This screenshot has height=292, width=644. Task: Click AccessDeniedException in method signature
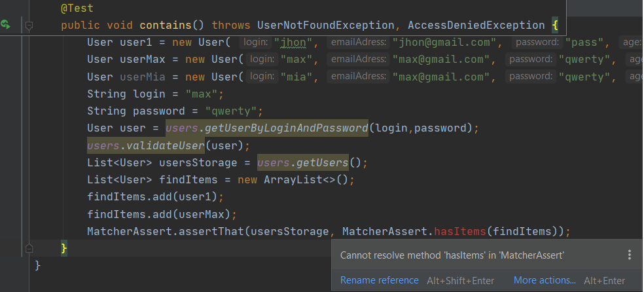[x=476, y=25]
